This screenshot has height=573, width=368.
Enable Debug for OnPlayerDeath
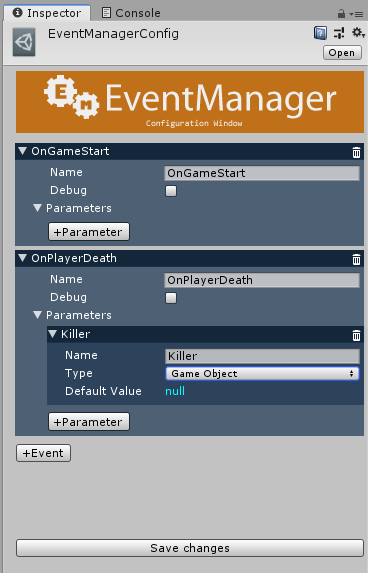(x=171, y=298)
